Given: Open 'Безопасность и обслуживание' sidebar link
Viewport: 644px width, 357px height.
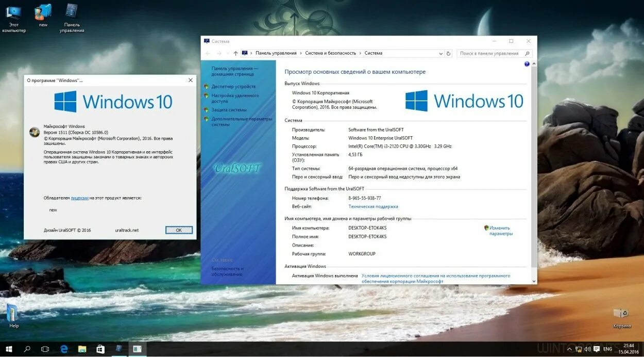Looking at the screenshot, I should click(227, 271).
